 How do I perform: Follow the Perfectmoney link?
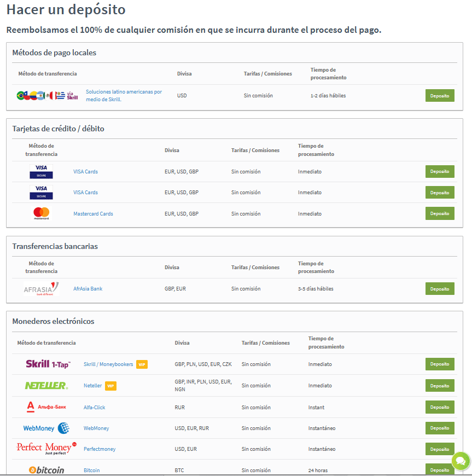tap(100, 449)
